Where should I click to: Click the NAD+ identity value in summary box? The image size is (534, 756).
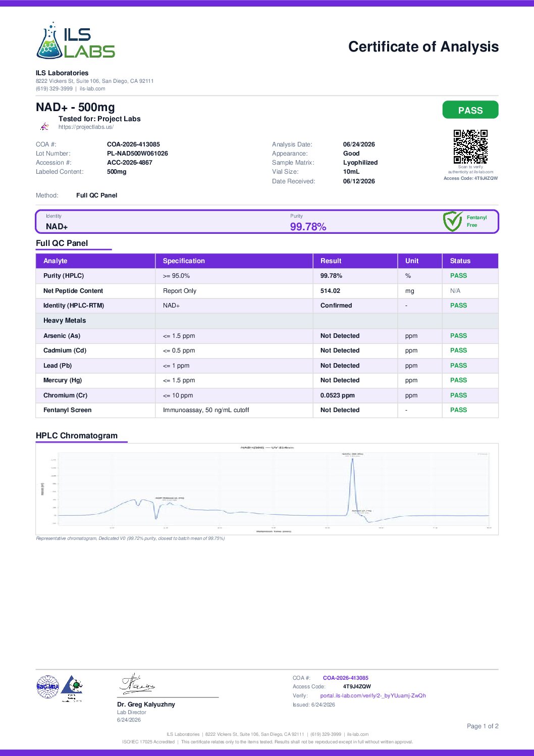57,227
